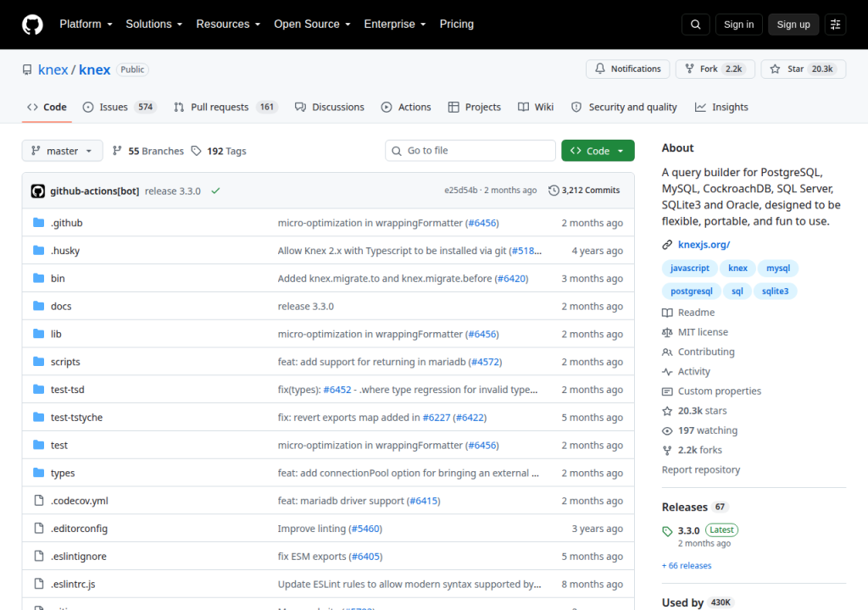Screen dimensions: 868x610
Task: Star the knex repository
Action: coord(804,69)
